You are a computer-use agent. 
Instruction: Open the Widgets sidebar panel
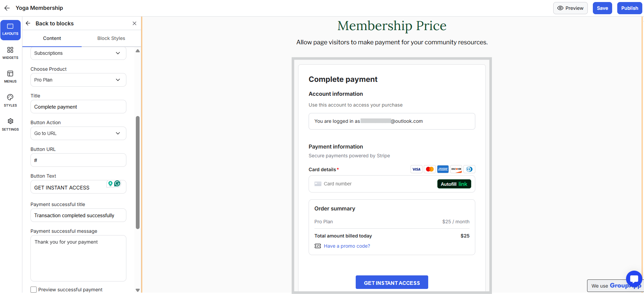coord(10,53)
